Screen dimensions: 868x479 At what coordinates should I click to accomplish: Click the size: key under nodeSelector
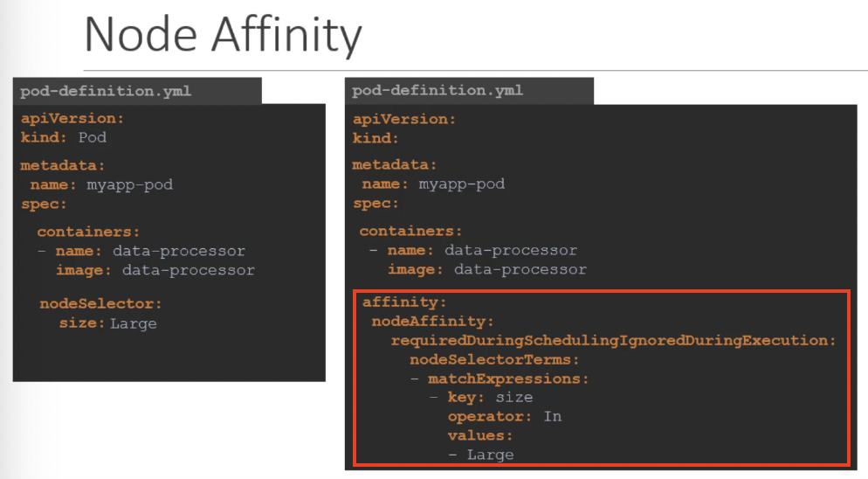tap(82, 323)
